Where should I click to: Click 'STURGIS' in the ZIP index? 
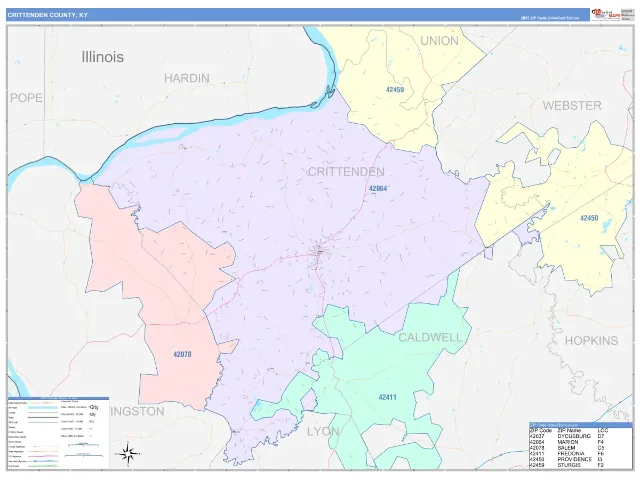(569, 465)
